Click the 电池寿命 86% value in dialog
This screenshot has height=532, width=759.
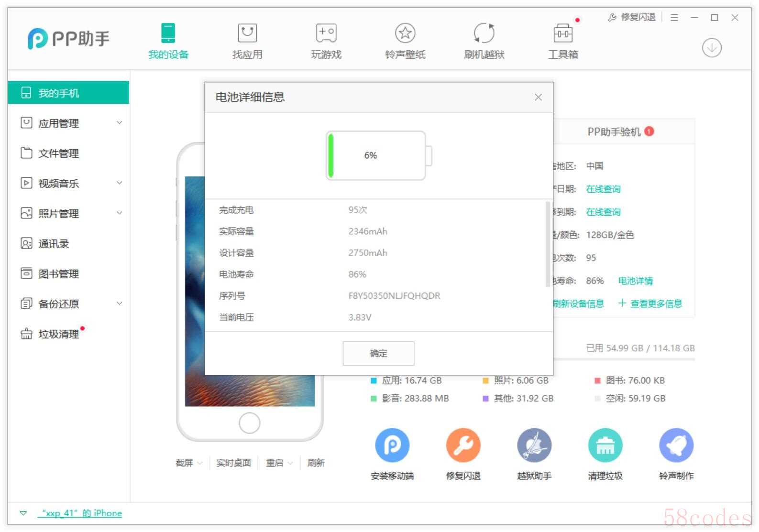[357, 274]
